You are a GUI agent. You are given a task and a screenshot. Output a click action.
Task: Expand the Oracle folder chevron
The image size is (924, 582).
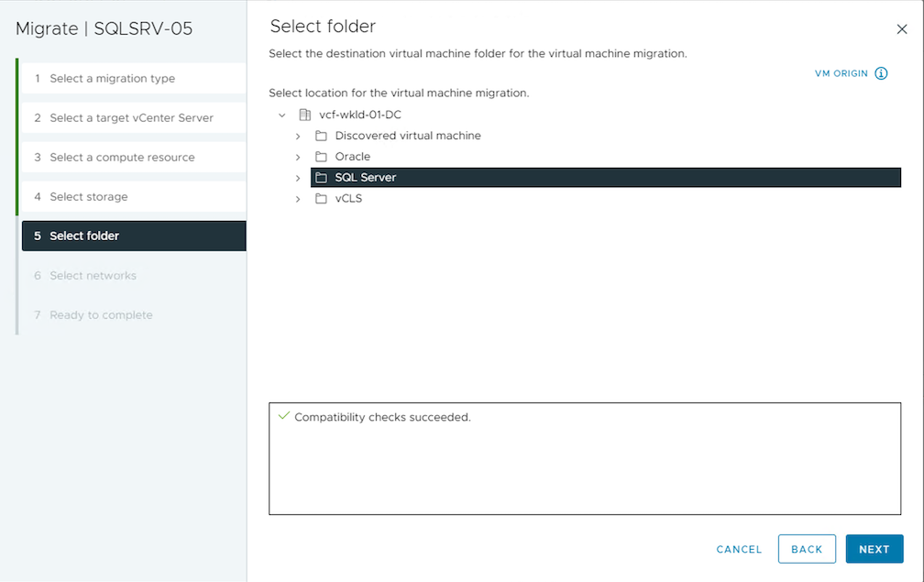coord(298,157)
